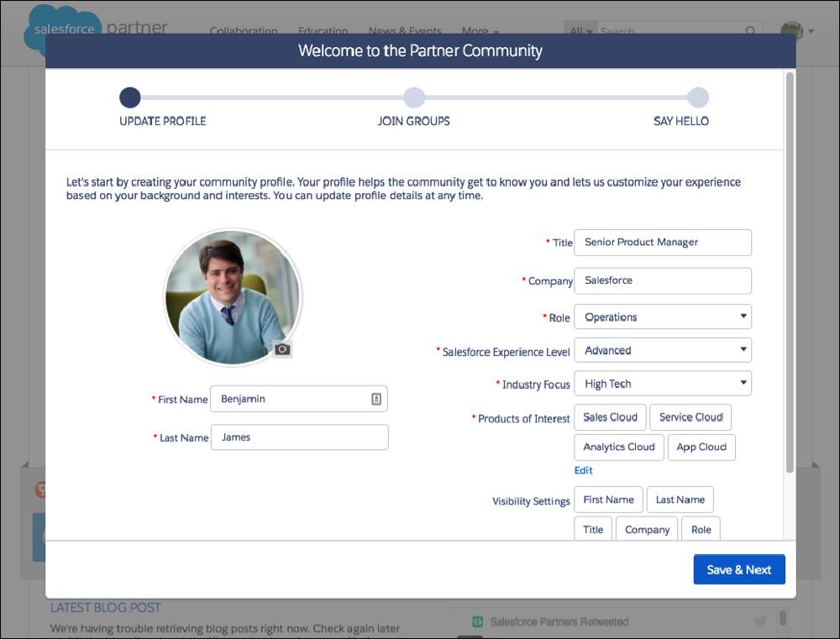Open the Collaboration nav menu
Image resolution: width=840 pixels, height=639 pixels.
tap(244, 31)
